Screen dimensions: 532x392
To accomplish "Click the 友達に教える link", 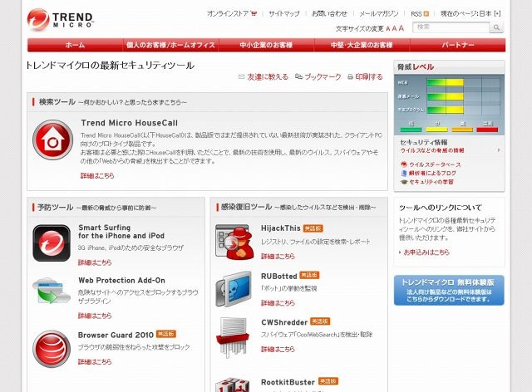I will point(268,77).
